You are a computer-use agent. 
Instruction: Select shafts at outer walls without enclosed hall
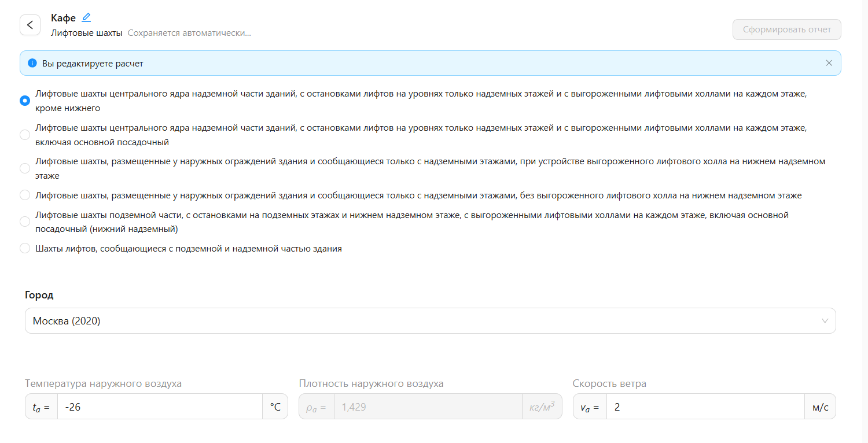click(x=25, y=195)
